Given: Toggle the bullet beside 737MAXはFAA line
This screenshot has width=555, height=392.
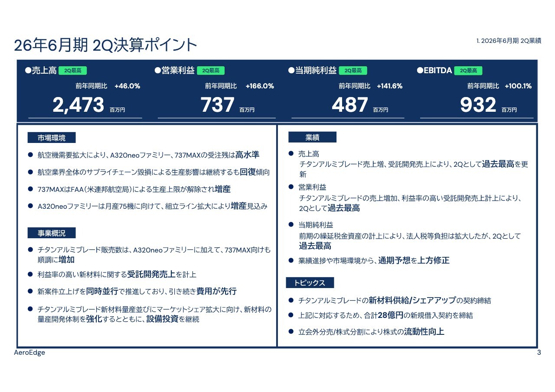Looking at the screenshot, I should coord(30,189).
